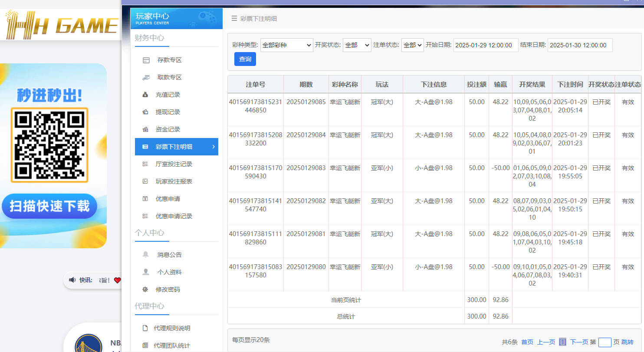Screen dimensions: 644x352
Task: Click the 查询 search button
Action: (245, 59)
